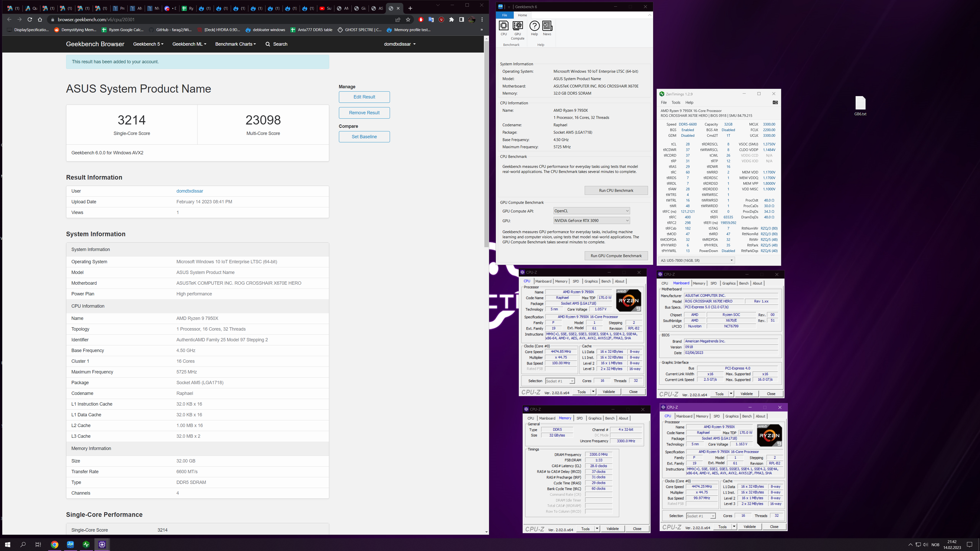Expand Geekbench ML navbar dropdown
Viewport: 980px width, 551px height.
click(189, 44)
